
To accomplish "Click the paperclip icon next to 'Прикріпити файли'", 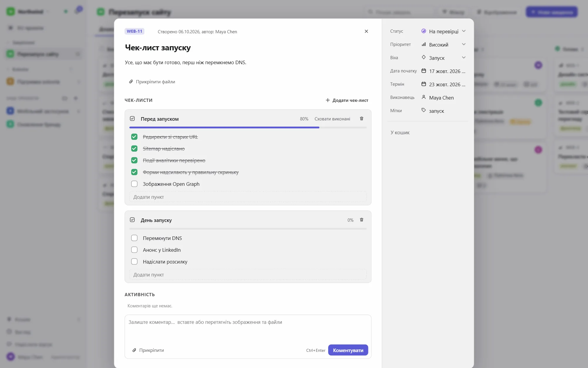I will [131, 82].
